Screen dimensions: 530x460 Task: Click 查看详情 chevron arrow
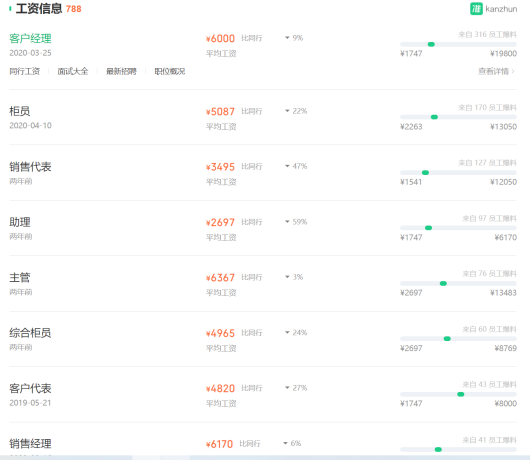[x=513, y=71]
